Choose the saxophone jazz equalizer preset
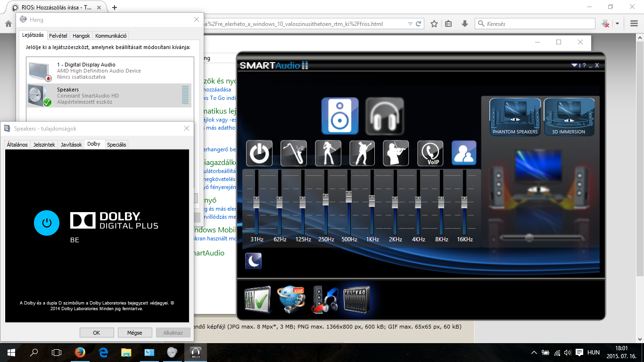The height and width of the screenshot is (362, 644). tap(294, 153)
